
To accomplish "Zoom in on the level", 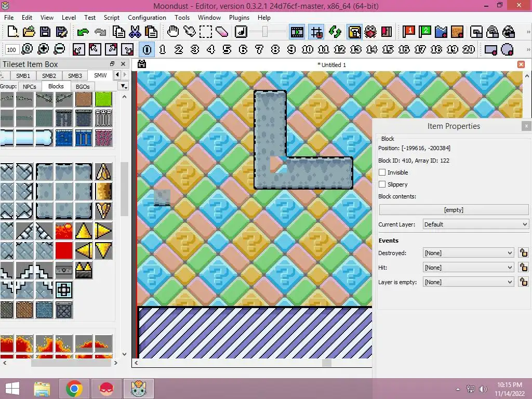I will [x=43, y=49].
